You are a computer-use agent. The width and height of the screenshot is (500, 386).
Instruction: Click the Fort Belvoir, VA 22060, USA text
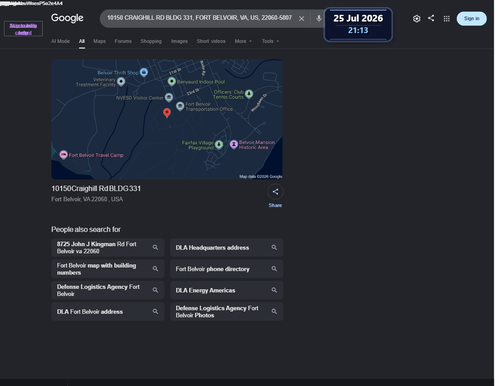87,199
